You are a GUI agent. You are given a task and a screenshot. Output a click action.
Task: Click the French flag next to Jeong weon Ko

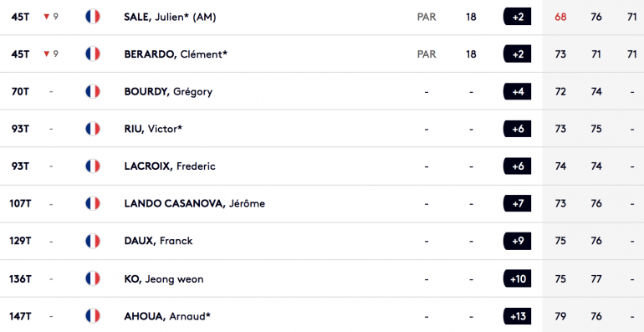(92, 278)
